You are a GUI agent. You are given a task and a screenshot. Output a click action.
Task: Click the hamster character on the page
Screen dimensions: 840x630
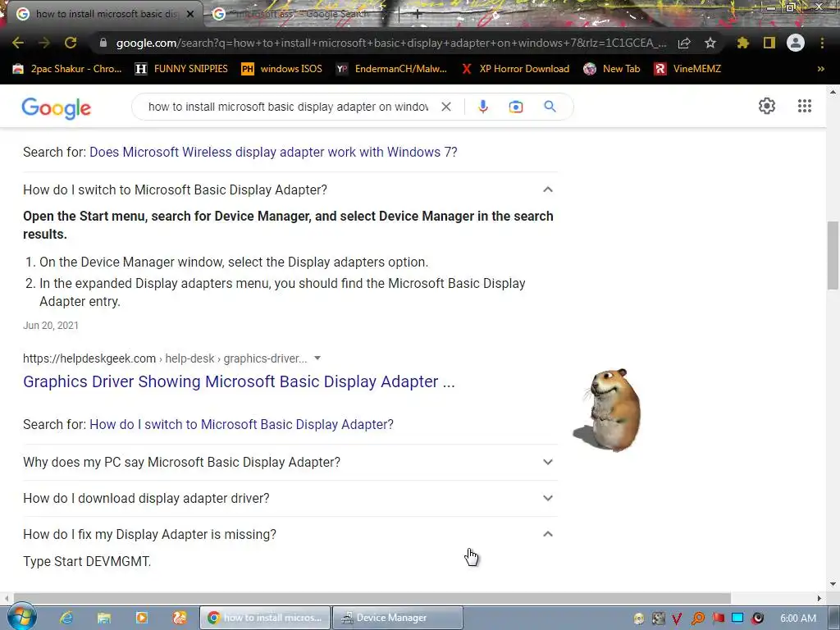click(x=608, y=410)
